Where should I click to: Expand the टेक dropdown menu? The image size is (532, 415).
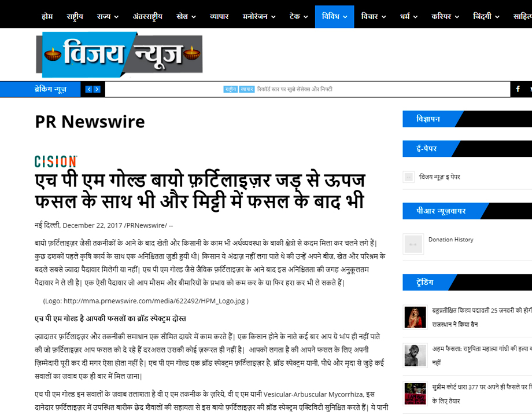point(298,16)
